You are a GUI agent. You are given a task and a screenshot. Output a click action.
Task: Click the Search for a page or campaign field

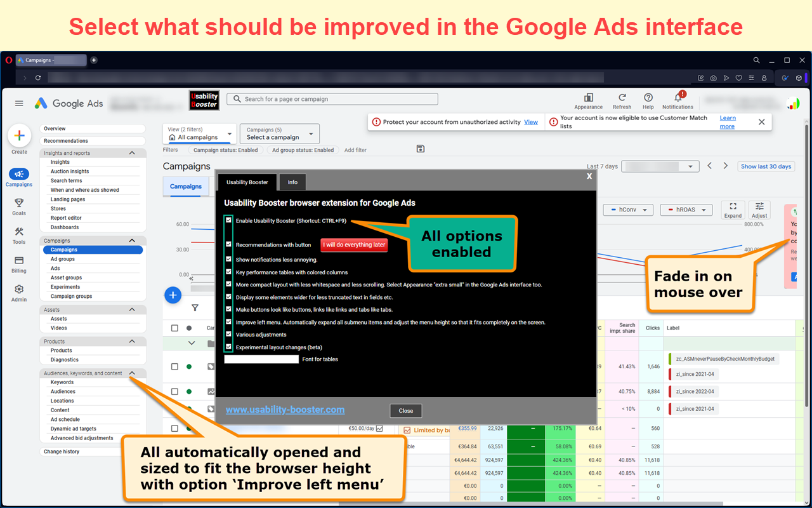332,99
